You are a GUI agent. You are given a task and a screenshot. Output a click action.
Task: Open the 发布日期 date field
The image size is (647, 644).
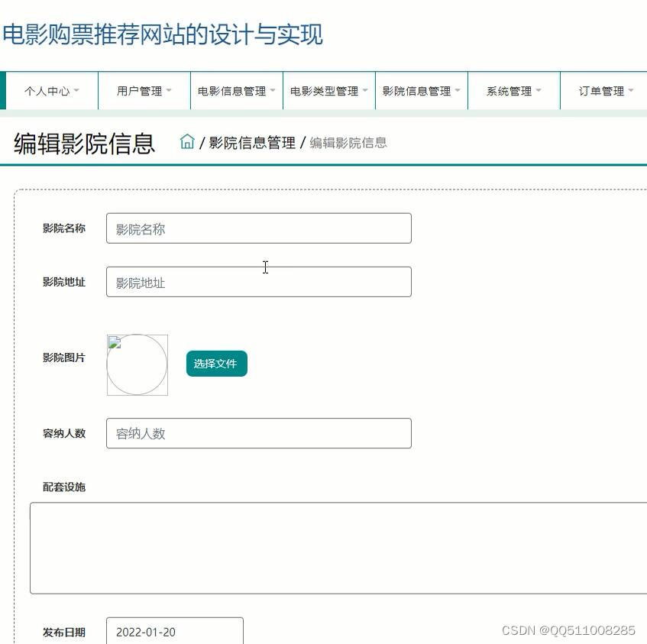(174, 631)
